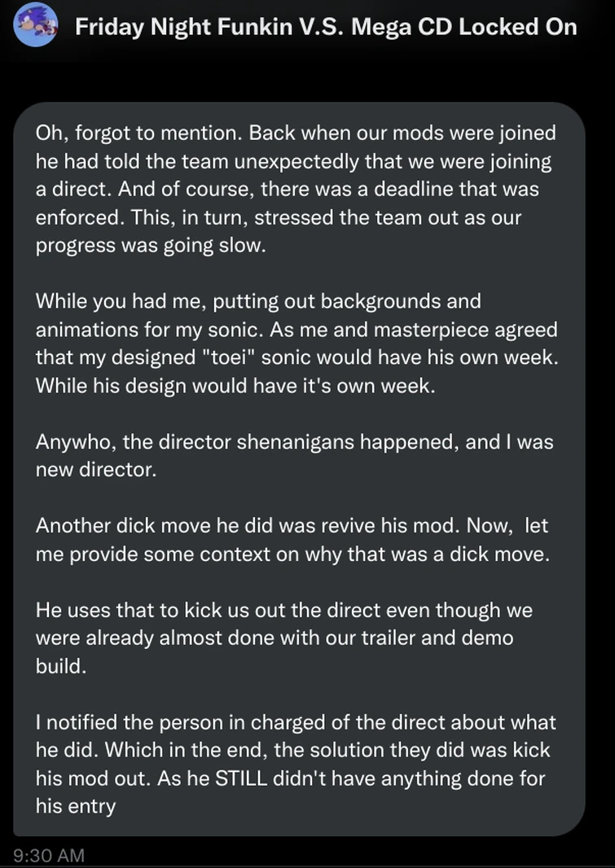Click the 9:30 AM message timestamp

[49, 855]
